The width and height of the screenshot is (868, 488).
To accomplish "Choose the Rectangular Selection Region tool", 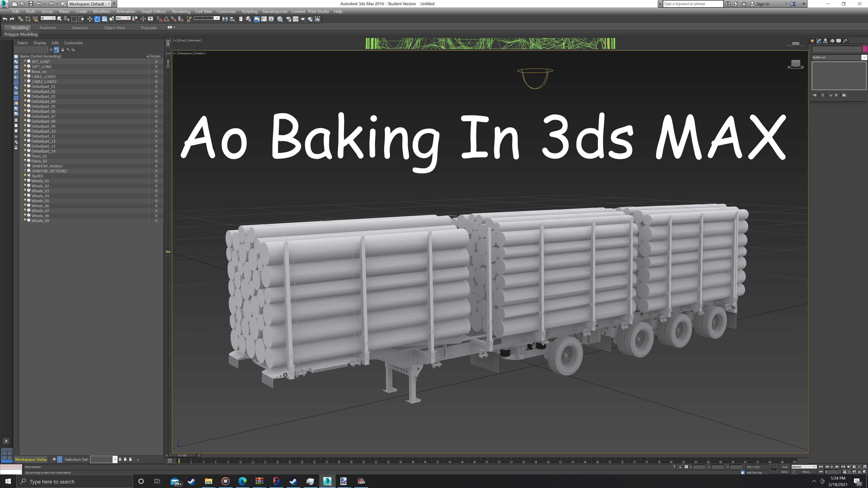I will [74, 19].
